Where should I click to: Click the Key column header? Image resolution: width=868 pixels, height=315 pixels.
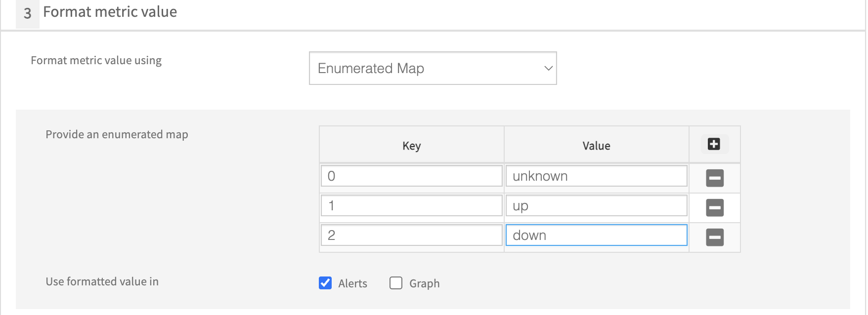pos(411,146)
